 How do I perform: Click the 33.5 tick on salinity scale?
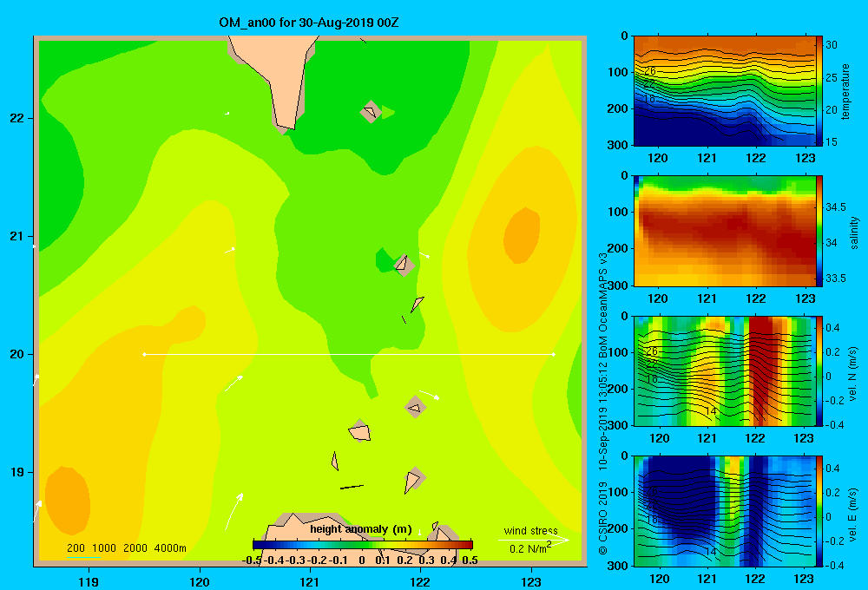pyautogui.click(x=835, y=278)
